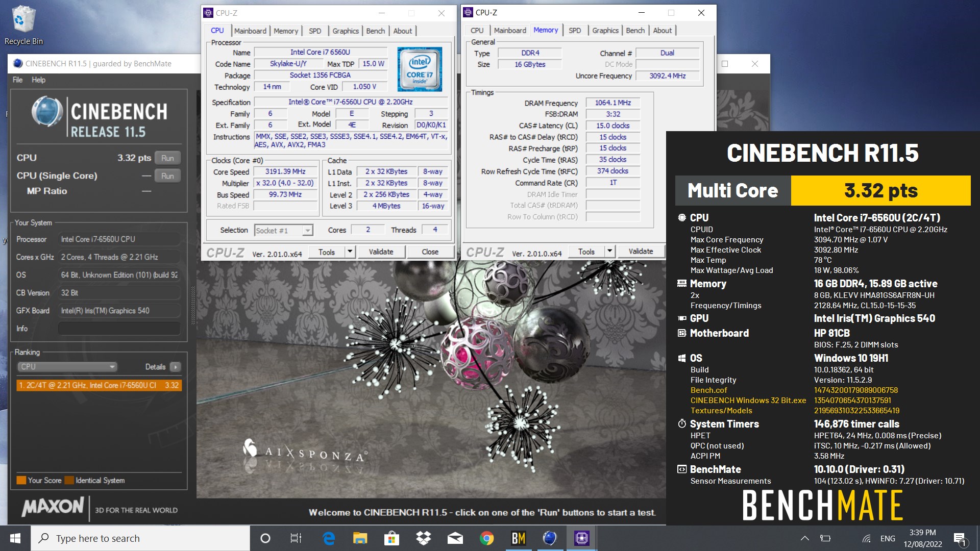Image resolution: width=980 pixels, height=551 pixels.
Task: Click the CPU-Z title bar icon of left window
Action: click(208, 13)
